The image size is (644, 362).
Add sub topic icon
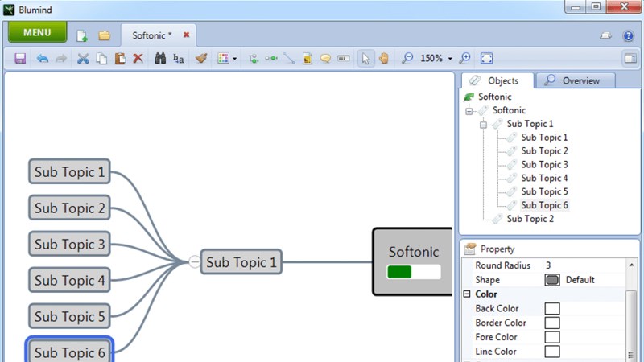(254, 58)
